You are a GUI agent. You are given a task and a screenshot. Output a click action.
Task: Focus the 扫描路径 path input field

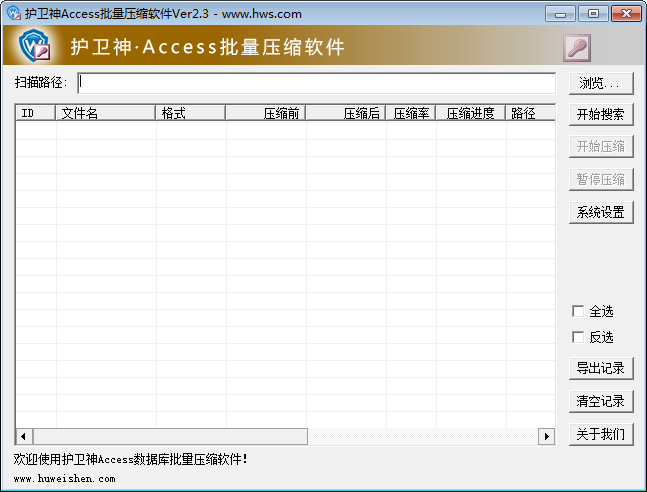click(x=316, y=82)
